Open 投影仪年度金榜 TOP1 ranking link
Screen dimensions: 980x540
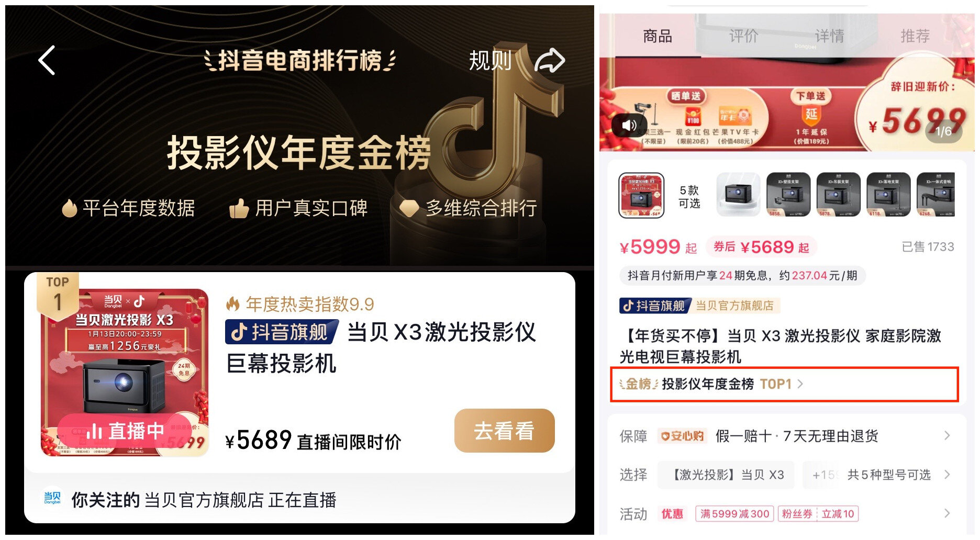[x=711, y=384]
